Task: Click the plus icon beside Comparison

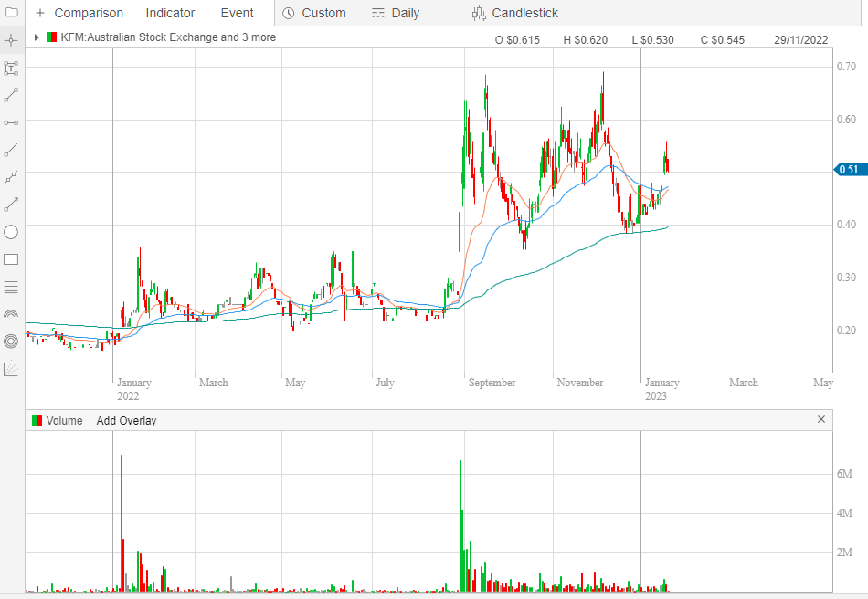Action: (x=40, y=13)
